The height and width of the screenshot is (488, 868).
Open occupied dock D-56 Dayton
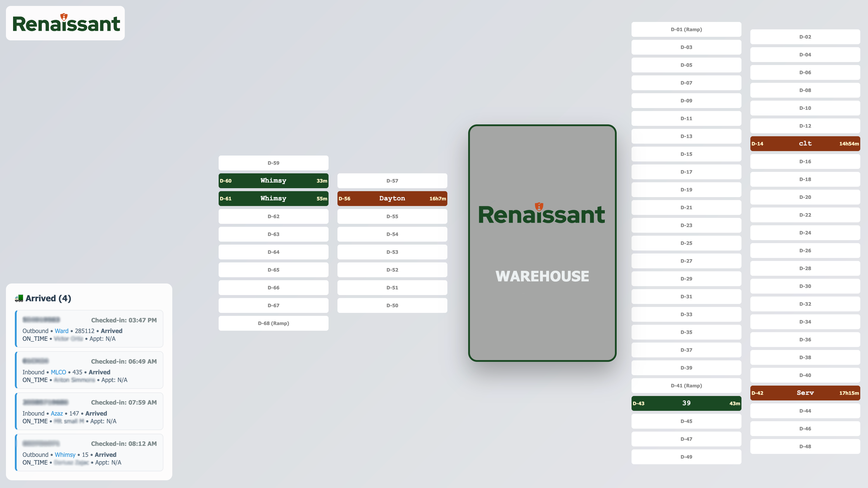click(392, 199)
